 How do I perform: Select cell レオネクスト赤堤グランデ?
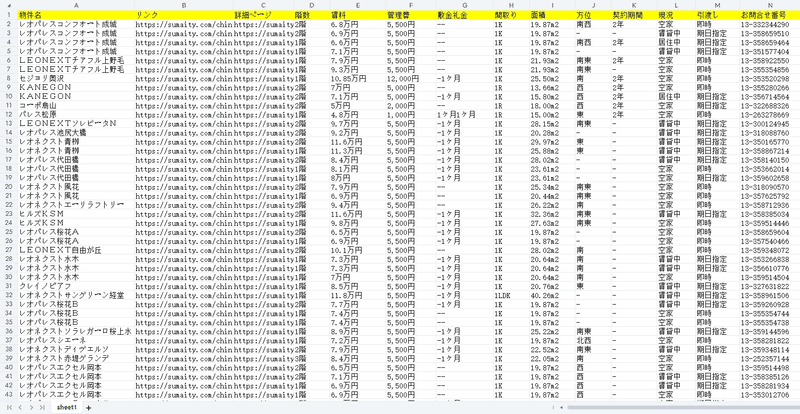tap(76, 359)
